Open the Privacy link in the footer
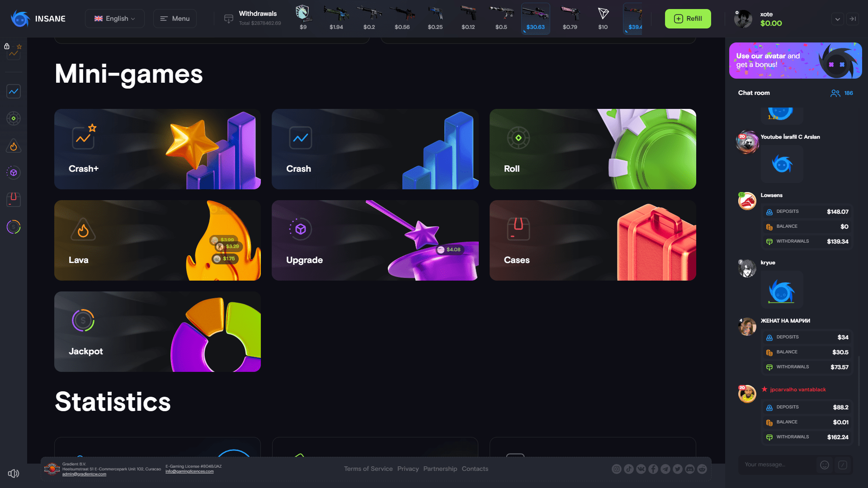 [408, 469]
